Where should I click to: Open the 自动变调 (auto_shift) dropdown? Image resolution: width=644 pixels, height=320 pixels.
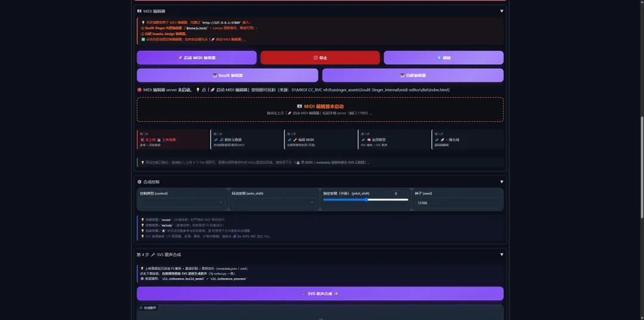pyautogui.click(x=274, y=202)
